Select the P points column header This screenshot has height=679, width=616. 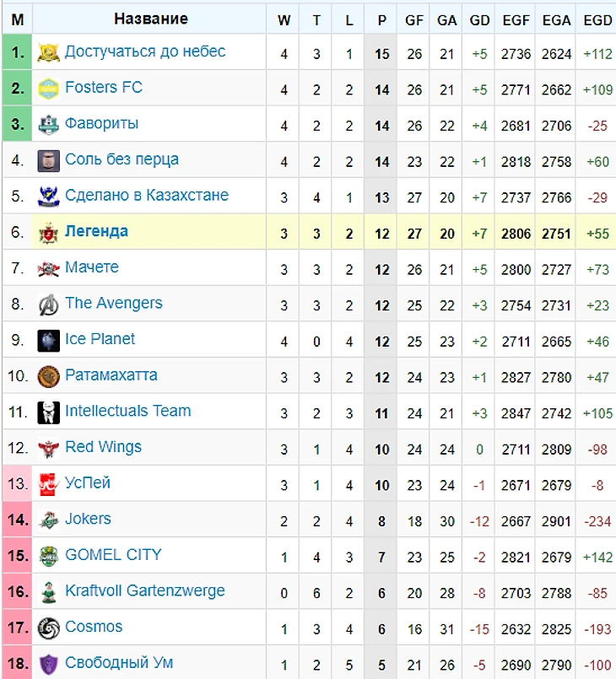[381, 20]
